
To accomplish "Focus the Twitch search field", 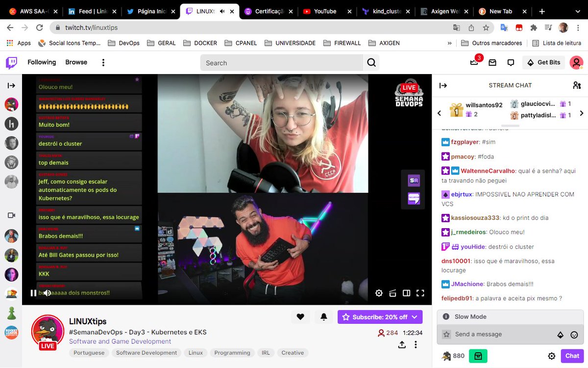I will (x=282, y=63).
